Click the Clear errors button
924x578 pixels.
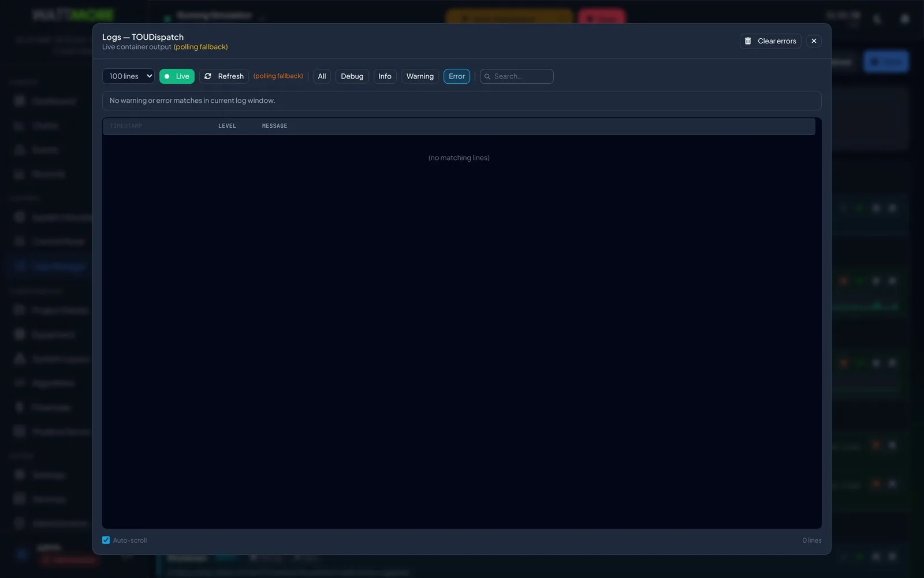click(x=770, y=41)
